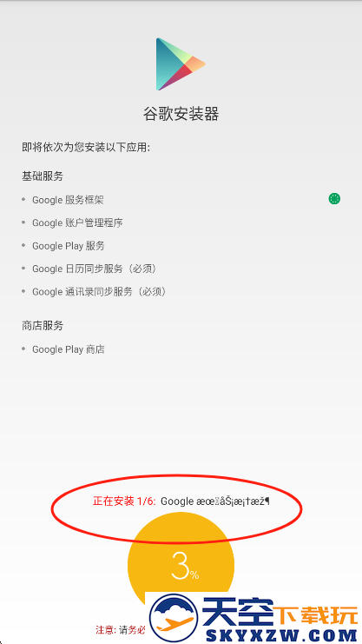
Task: Click the green loading spinner icon
Action: 334,199
